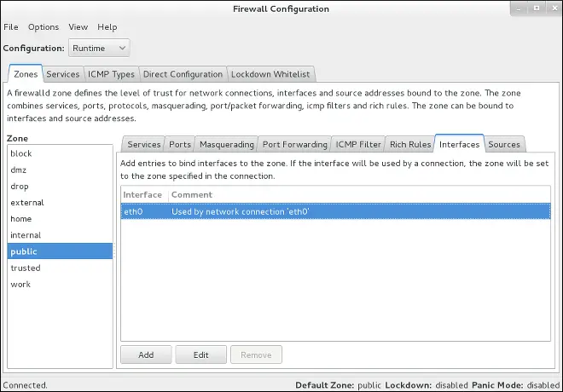Image resolution: width=563 pixels, height=392 pixels.
Task: Open the Help menu
Action: click(x=107, y=27)
